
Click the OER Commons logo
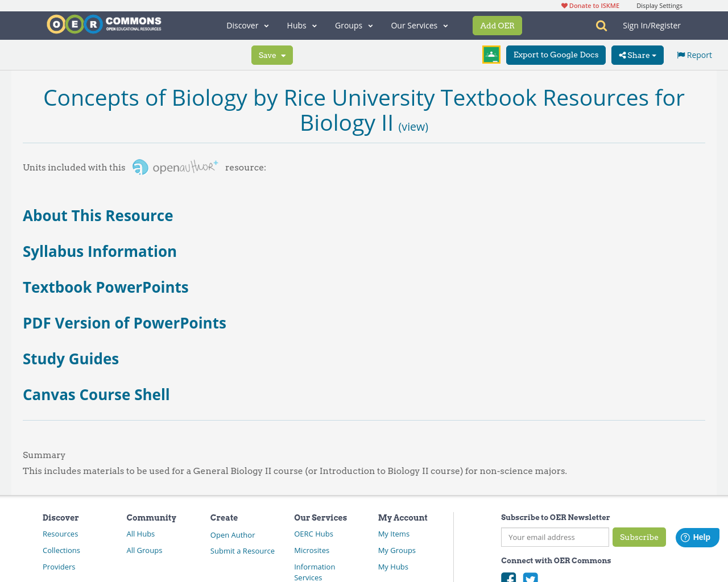[x=104, y=24]
